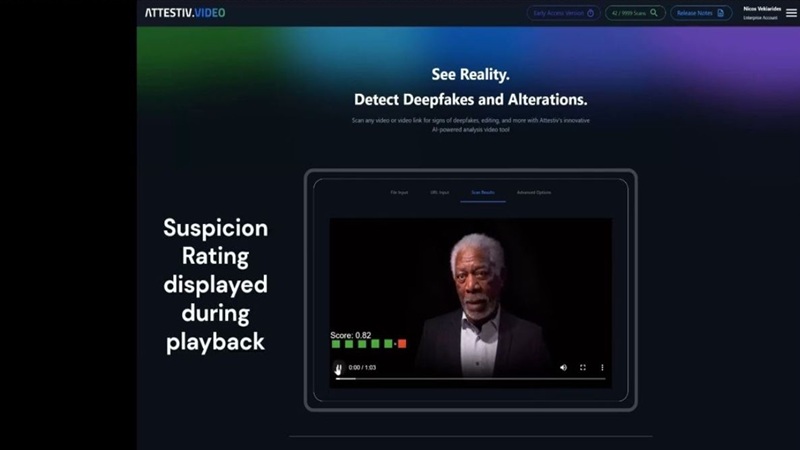Open the Advanced Options tab
Screen dimensions: 800x450
point(534,192)
